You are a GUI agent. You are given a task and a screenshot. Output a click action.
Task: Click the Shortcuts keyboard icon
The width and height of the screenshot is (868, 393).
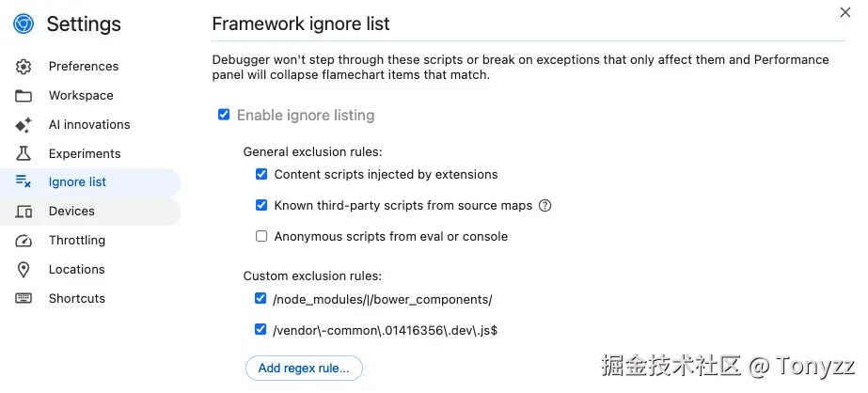coord(24,299)
